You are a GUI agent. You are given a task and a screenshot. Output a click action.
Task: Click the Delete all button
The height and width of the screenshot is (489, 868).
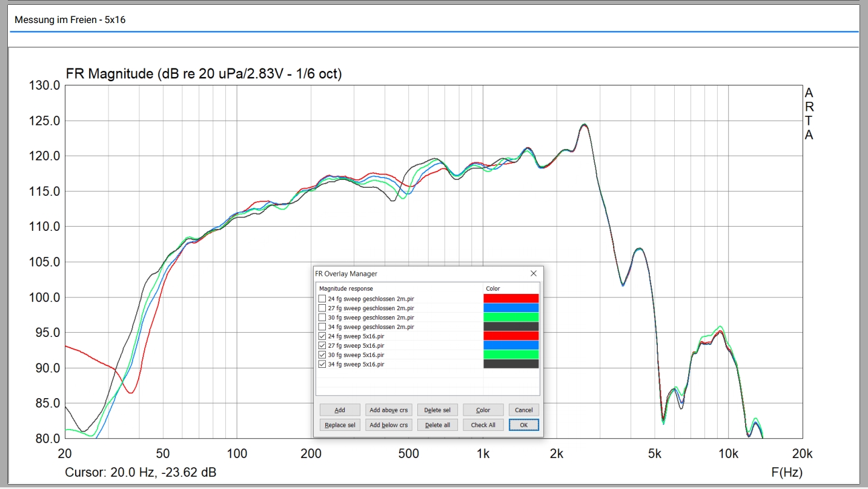click(437, 425)
